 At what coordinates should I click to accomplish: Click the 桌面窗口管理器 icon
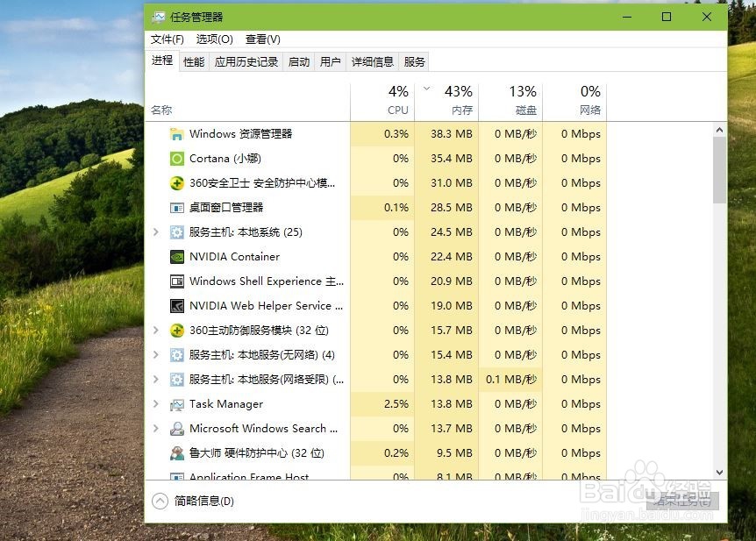(177, 208)
